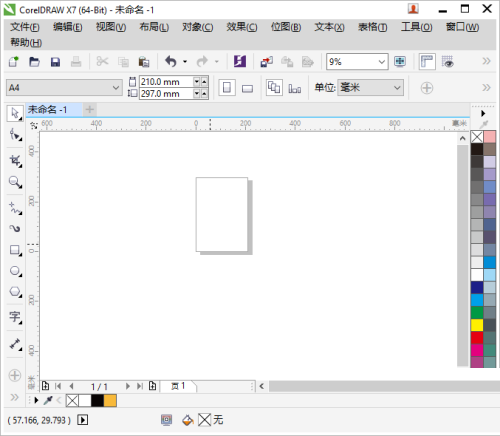Image resolution: width=500 pixels, height=436 pixels.
Task: Select the Zoom magnifier tool
Action: tap(15, 182)
